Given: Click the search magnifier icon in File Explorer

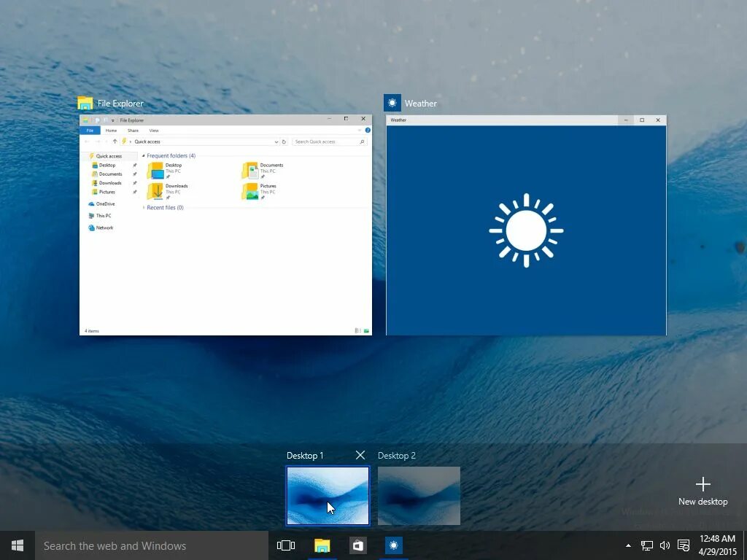Looking at the screenshot, I should [x=362, y=141].
